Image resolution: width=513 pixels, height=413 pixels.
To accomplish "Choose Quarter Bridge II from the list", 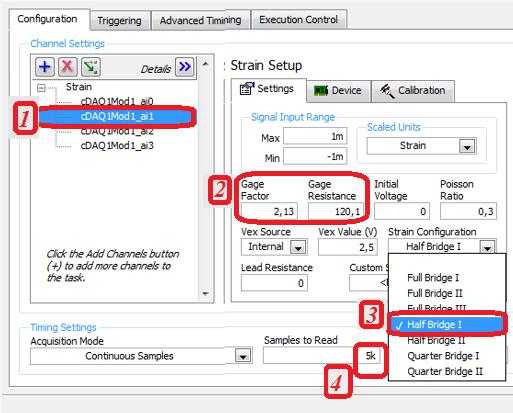I will tap(445, 371).
